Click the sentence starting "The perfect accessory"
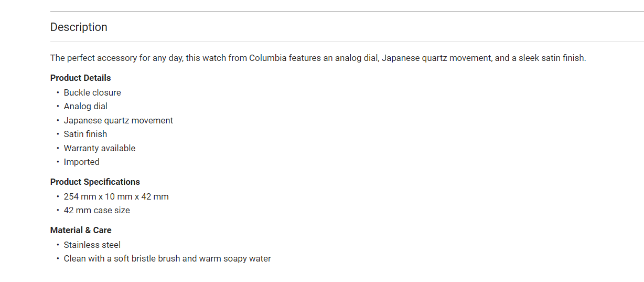This screenshot has width=644, height=282. click(x=318, y=58)
